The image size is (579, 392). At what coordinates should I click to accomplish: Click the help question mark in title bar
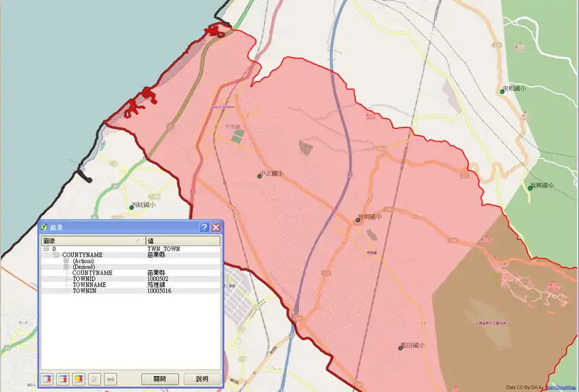(x=204, y=227)
